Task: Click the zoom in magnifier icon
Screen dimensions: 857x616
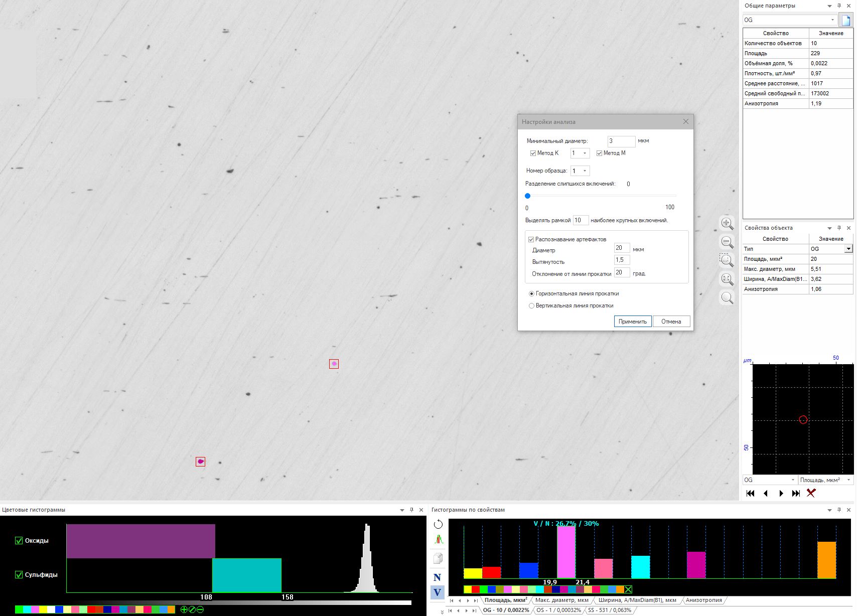Action: [x=727, y=223]
